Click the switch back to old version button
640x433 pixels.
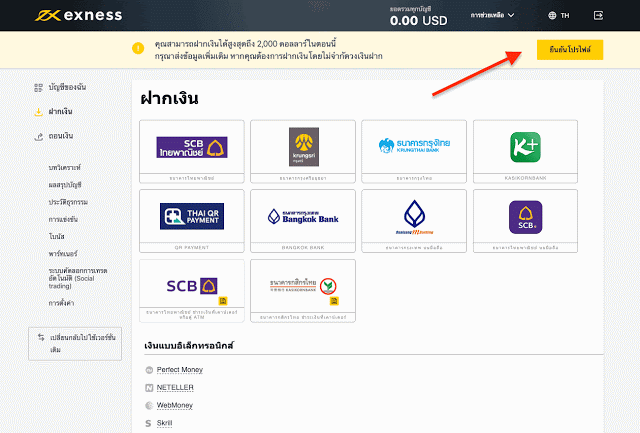pos(75,344)
